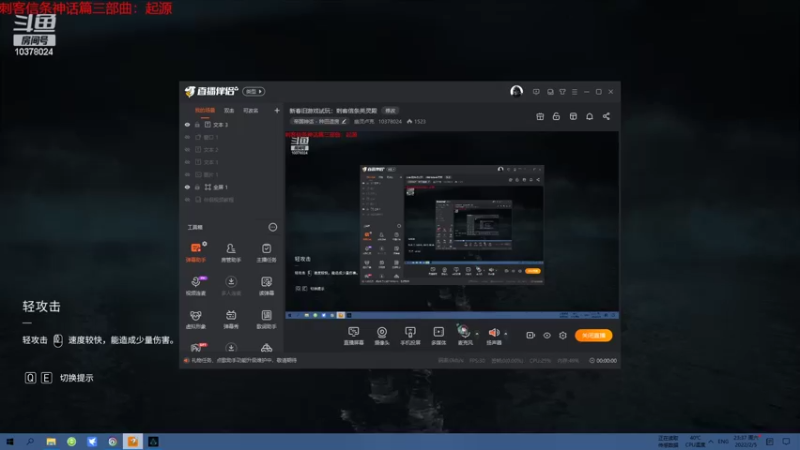Toggle the preview eye icon beside 关闭直播

tap(547, 335)
